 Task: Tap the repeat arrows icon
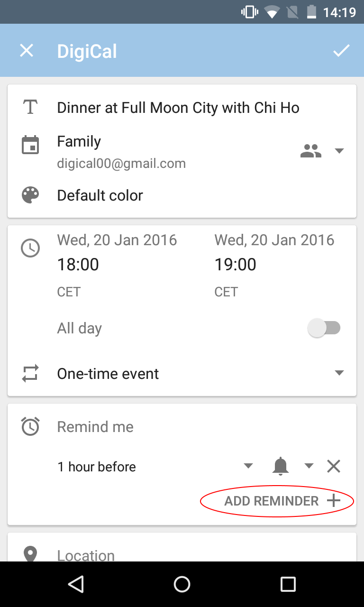point(30,374)
